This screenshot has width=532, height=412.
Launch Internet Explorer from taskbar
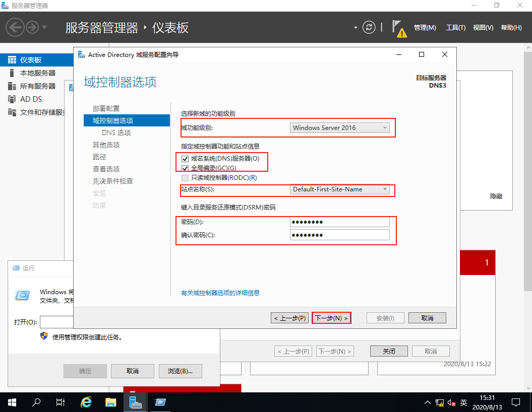point(86,402)
